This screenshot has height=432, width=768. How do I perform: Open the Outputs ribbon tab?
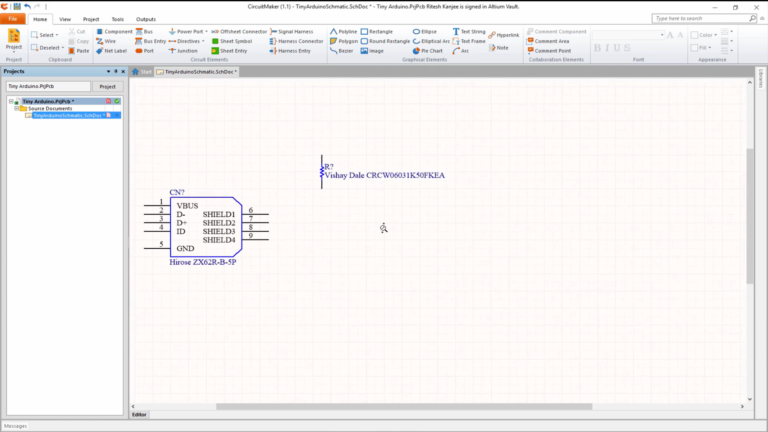click(x=146, y=19)
